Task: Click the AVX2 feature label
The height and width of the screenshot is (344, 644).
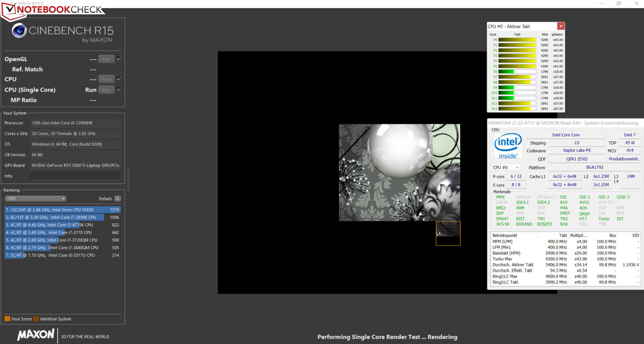Action: 584,202
